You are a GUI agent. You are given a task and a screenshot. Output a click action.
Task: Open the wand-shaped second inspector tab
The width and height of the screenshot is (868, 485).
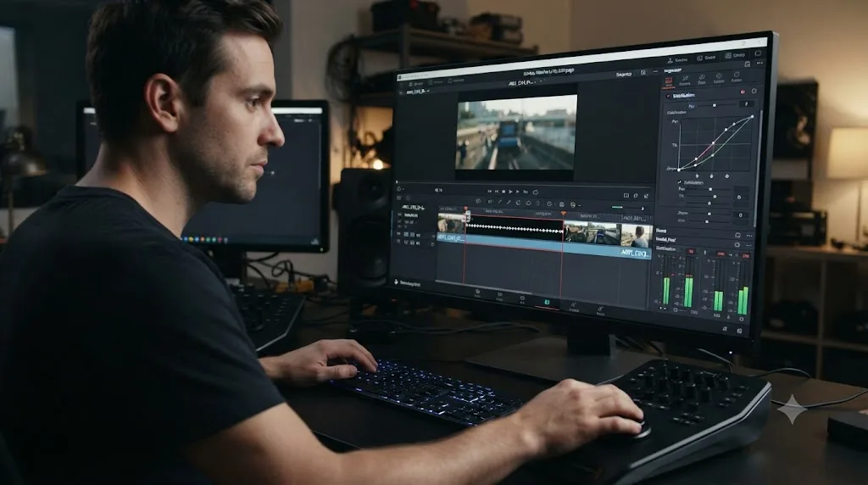click(685, 79)
